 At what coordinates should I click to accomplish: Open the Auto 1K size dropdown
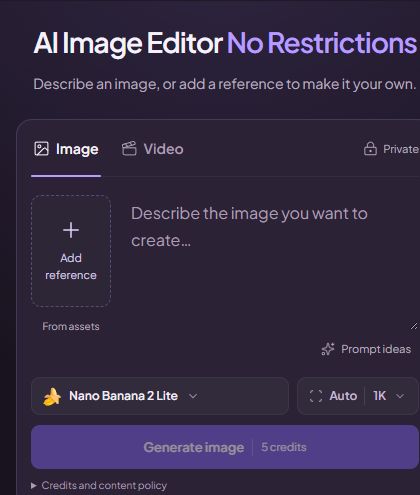point(357,396)
